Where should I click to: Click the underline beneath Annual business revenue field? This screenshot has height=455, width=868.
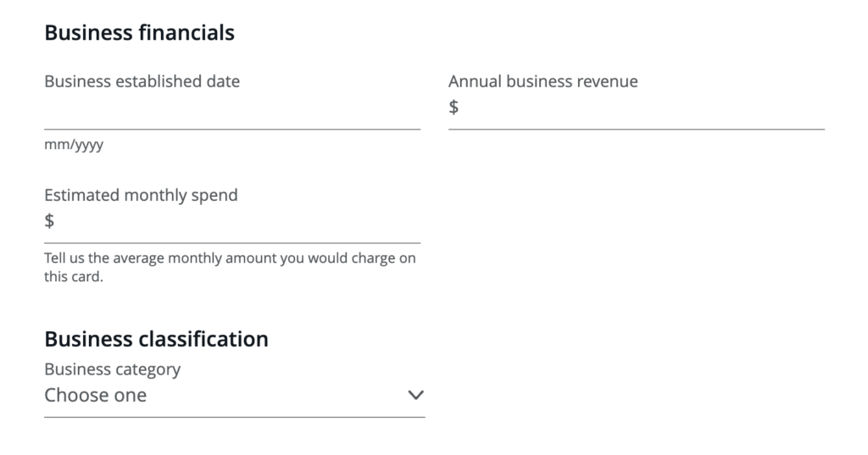636,129
